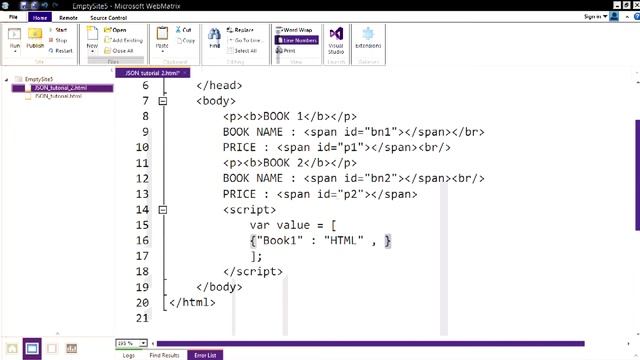
Task: Click the Run button in the ribbon
Action: [15, 38]
